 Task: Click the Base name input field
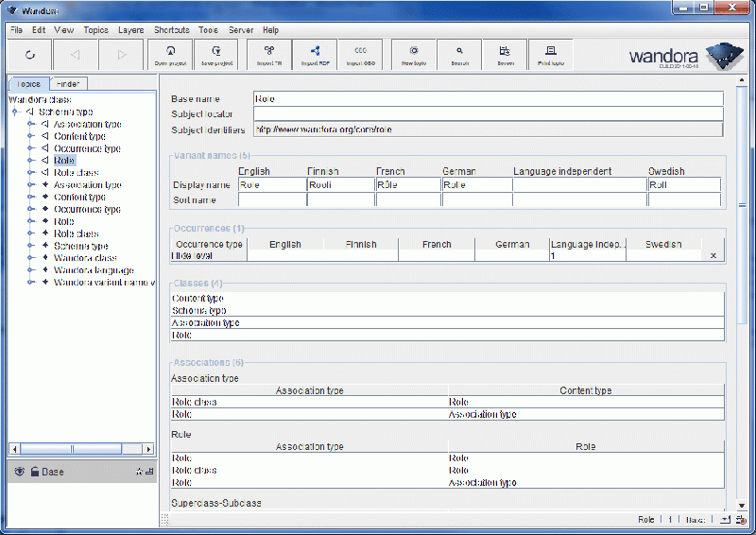(488, 98)
